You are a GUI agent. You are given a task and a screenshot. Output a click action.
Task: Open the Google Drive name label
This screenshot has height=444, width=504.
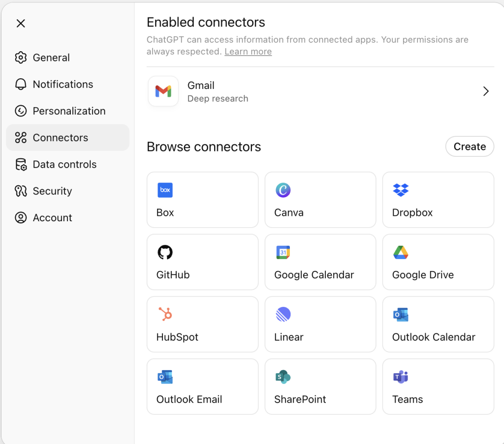tap(423, 275)
